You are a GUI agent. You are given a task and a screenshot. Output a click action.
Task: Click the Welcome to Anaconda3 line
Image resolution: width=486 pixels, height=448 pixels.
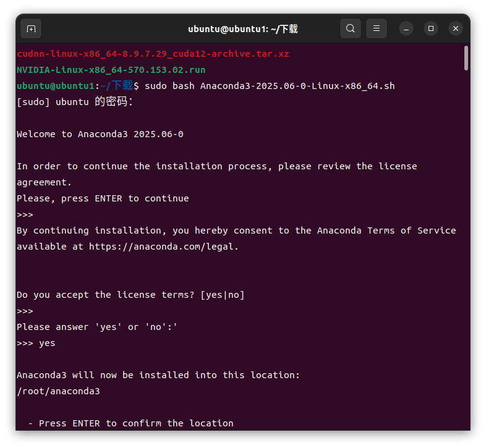click(100, 134)
